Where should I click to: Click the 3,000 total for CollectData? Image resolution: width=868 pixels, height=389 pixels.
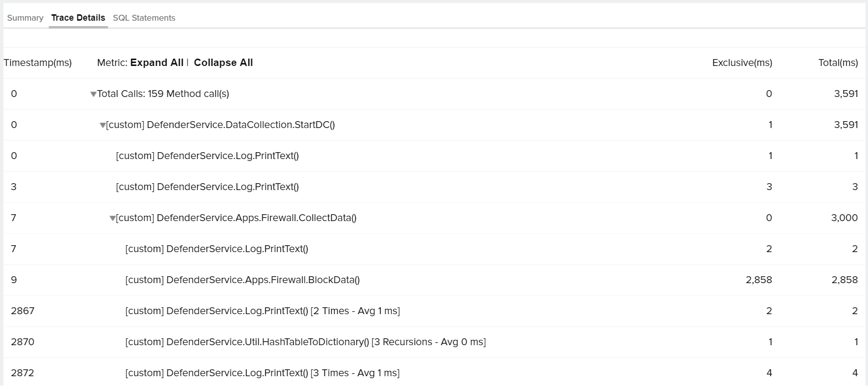coord(844,218)
